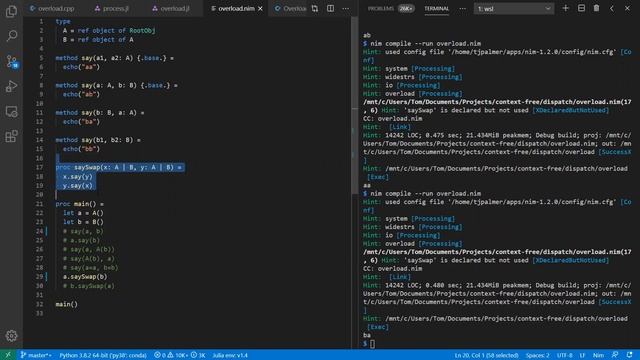This screenshot has width=640, height=360.
Task: Click on 'a.saySwap(b)' code line
Action: tap(85, 277)
